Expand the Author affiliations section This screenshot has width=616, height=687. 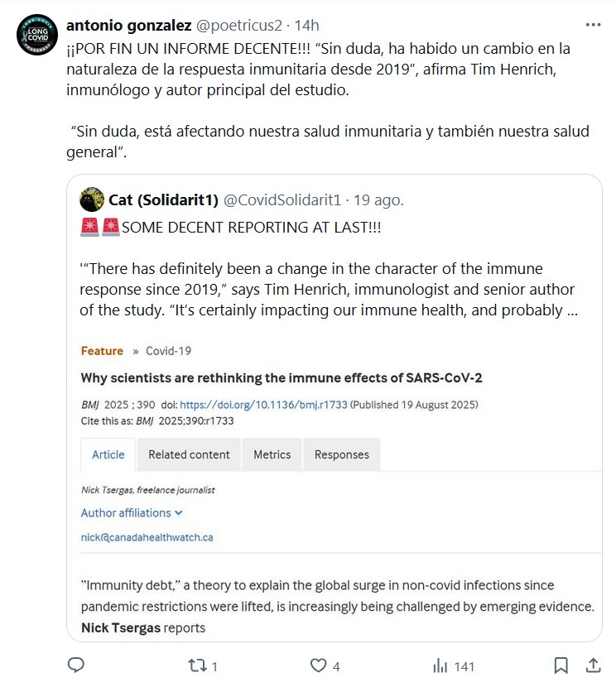132,513
